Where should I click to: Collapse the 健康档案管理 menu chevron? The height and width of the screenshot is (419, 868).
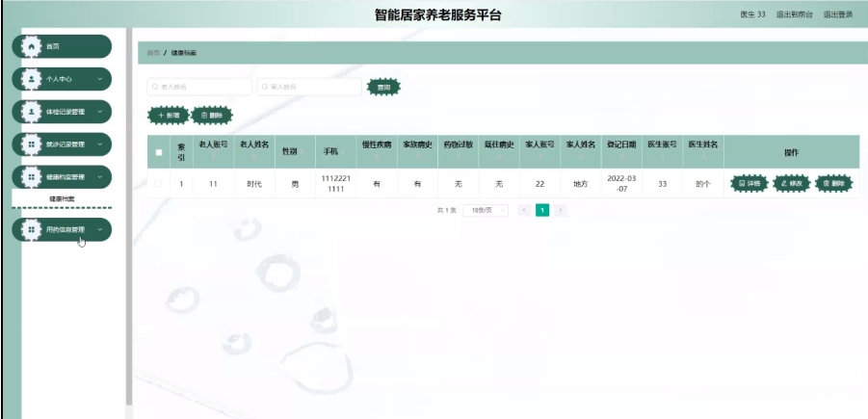99,177
